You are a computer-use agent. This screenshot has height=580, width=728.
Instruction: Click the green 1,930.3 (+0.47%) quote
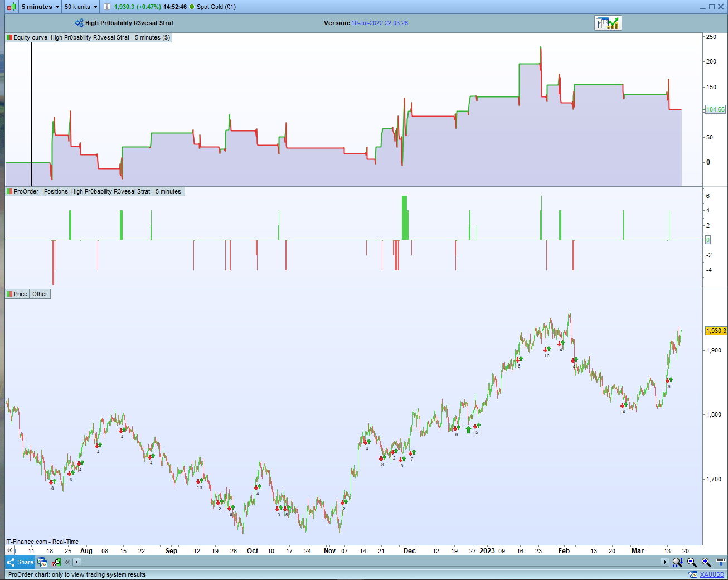(138, 7)
